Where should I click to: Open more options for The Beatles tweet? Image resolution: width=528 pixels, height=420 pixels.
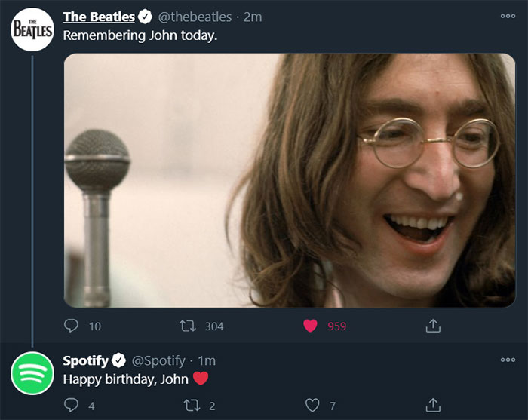pos(508,16)
